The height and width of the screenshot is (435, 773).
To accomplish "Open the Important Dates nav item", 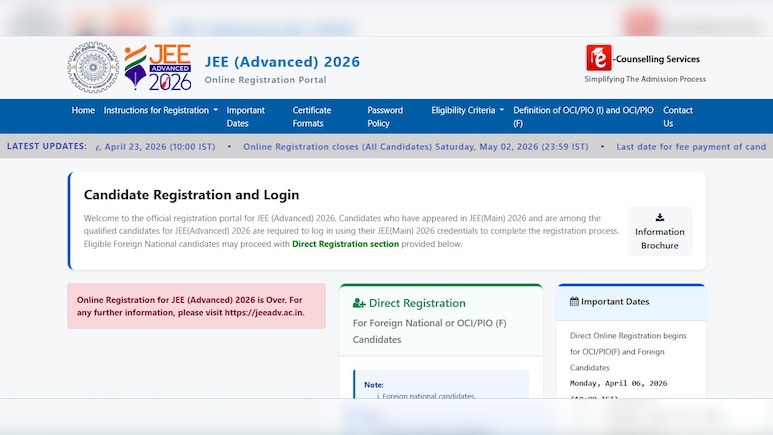I will [x=246, y=116].
